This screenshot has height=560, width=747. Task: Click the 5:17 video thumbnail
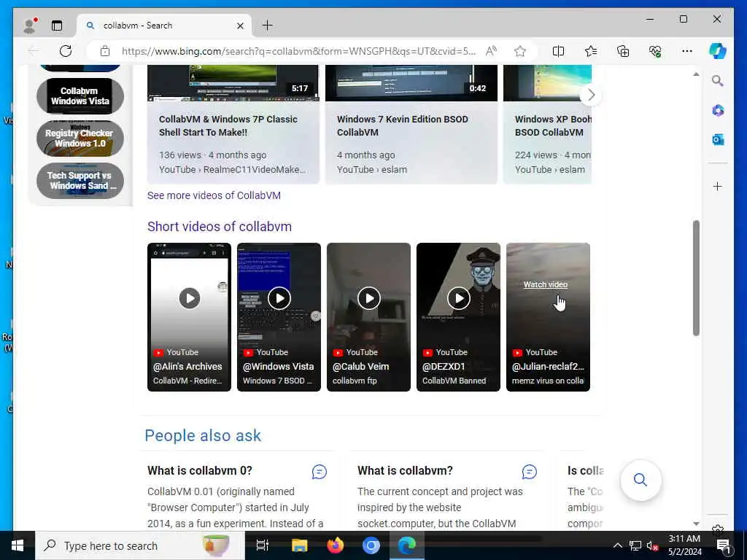click(x=233, y=83)
